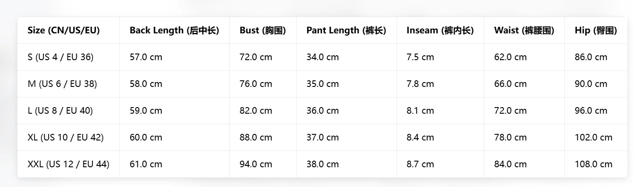The image size is (644, 187).
Task: Click the 84.0 cm waist cell
Action: pyautogui.click(x=510, y=164)
